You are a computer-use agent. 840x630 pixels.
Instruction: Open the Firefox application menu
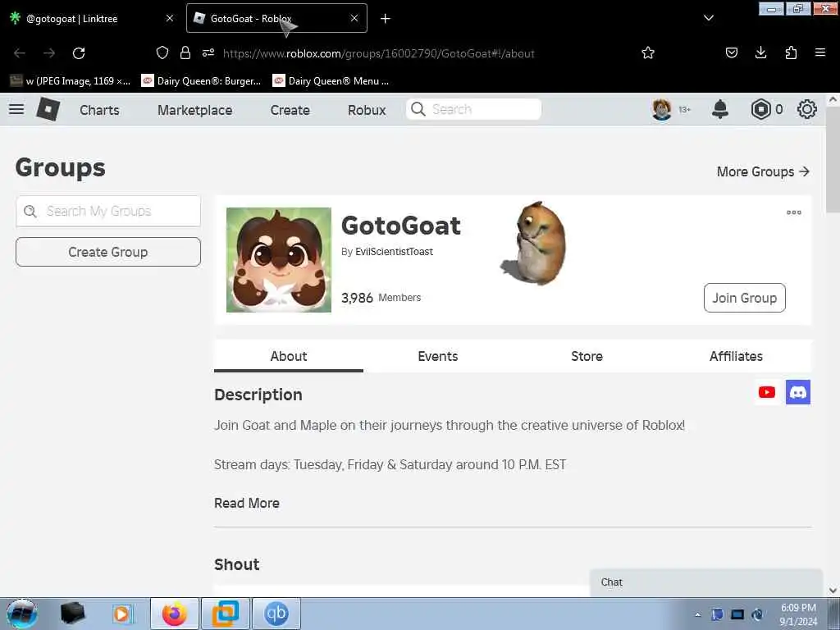coord(819,52)
